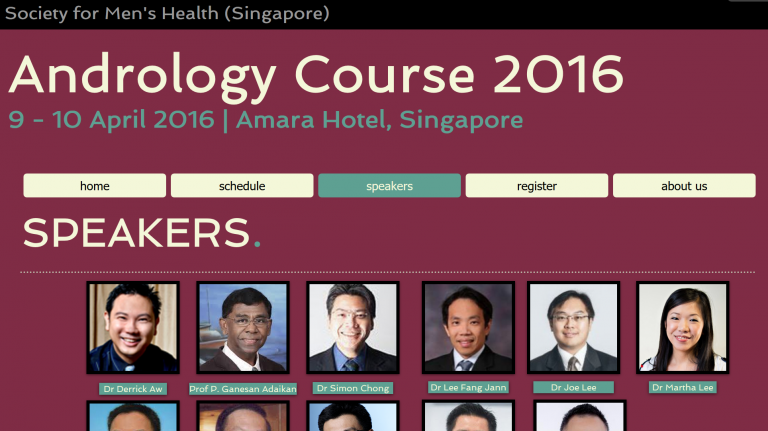Open the Dr Derrick Aw name label
Screen dimensions: 768x431
point(133,389)
